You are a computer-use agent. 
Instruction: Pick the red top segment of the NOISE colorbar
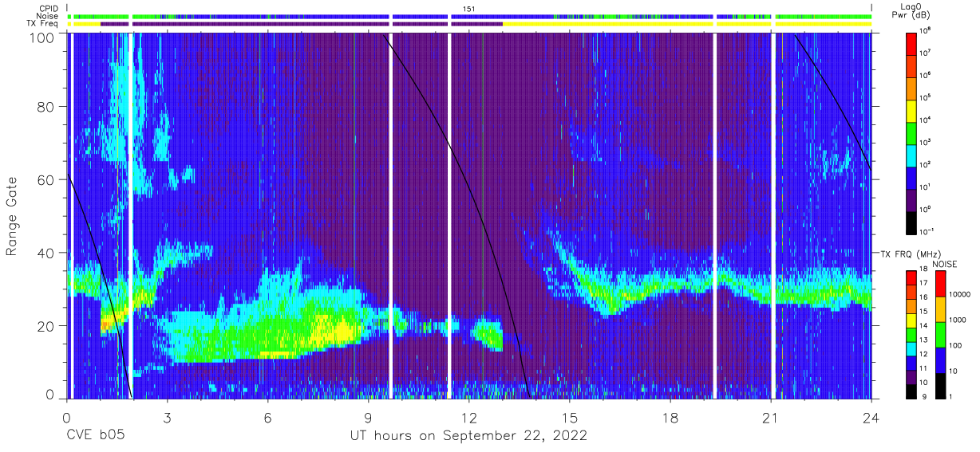pyautogui.click(x=941, y=284)
